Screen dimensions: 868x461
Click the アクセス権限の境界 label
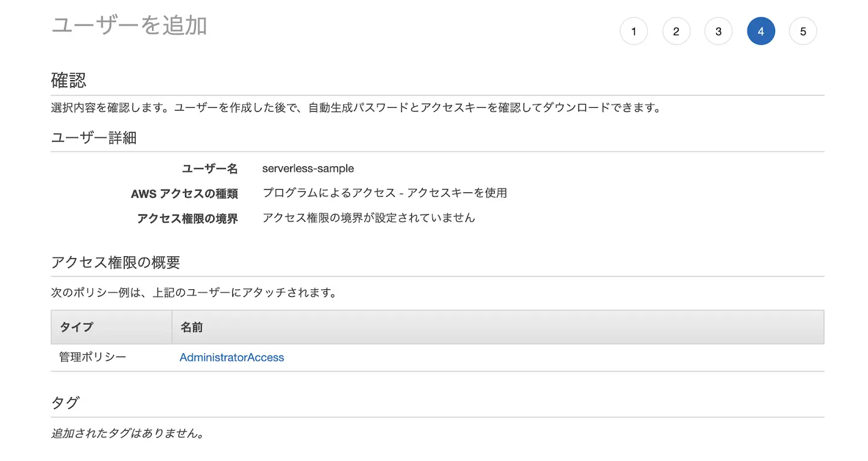click(187, 218)
